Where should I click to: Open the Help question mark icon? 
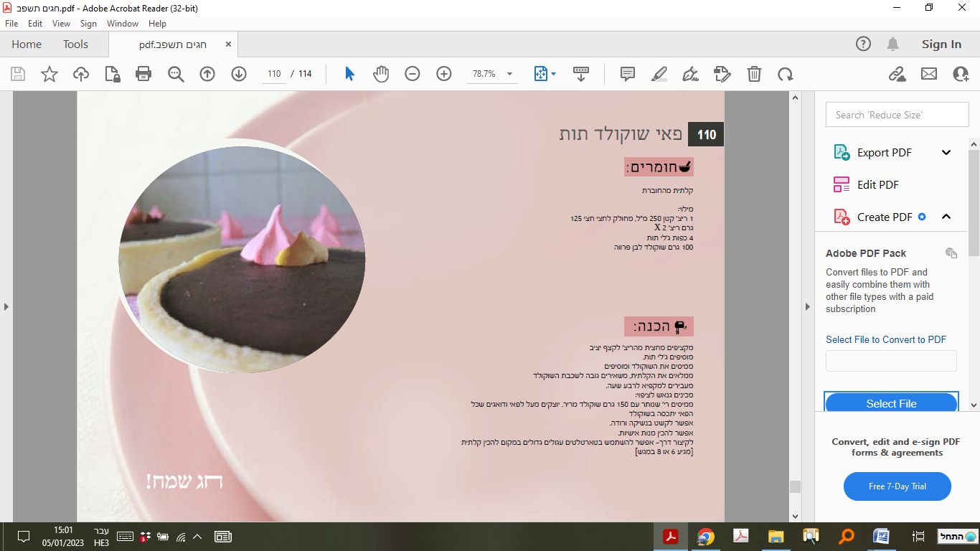coord(864,44)
